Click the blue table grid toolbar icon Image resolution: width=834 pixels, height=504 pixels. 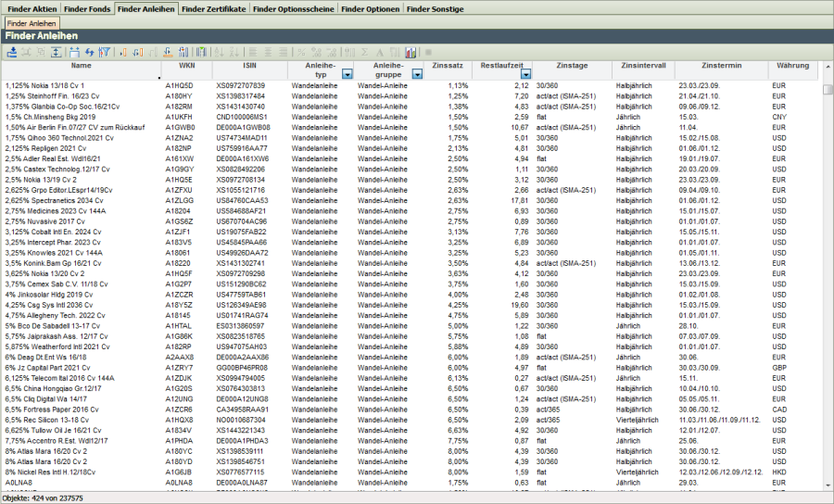pyautogui.click(x=74, y=52)
